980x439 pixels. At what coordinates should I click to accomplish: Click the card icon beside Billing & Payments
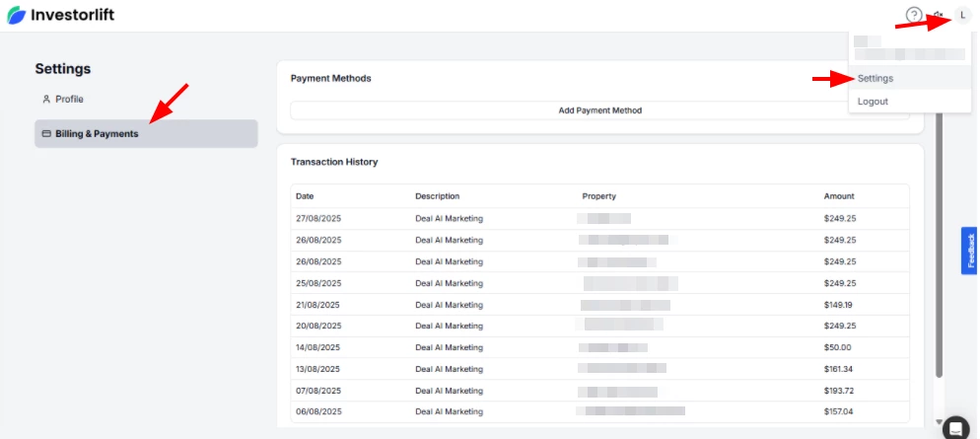click(45, 134)
